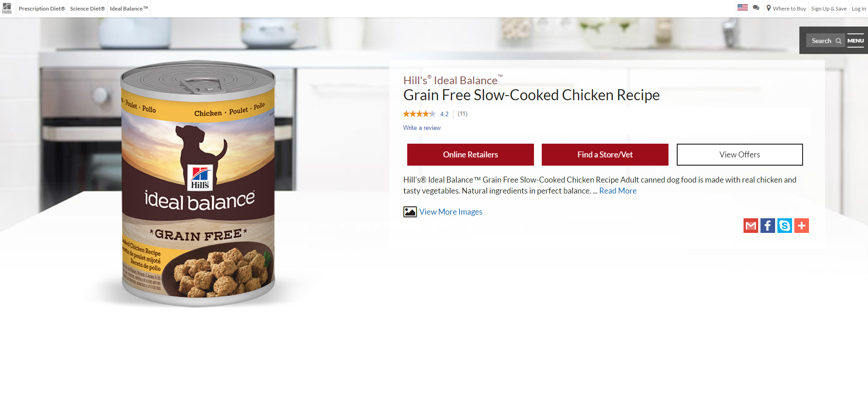Open Science Diet menu item

point(87,9)
